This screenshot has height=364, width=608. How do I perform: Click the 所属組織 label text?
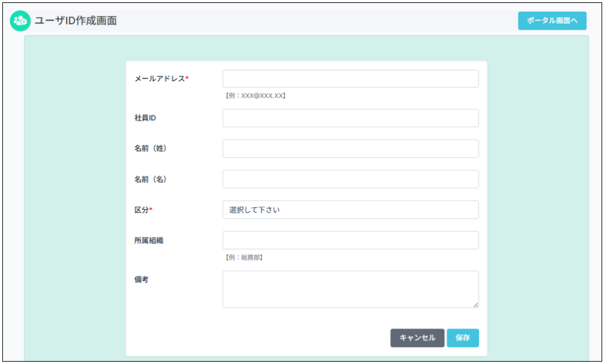point(148,240)
